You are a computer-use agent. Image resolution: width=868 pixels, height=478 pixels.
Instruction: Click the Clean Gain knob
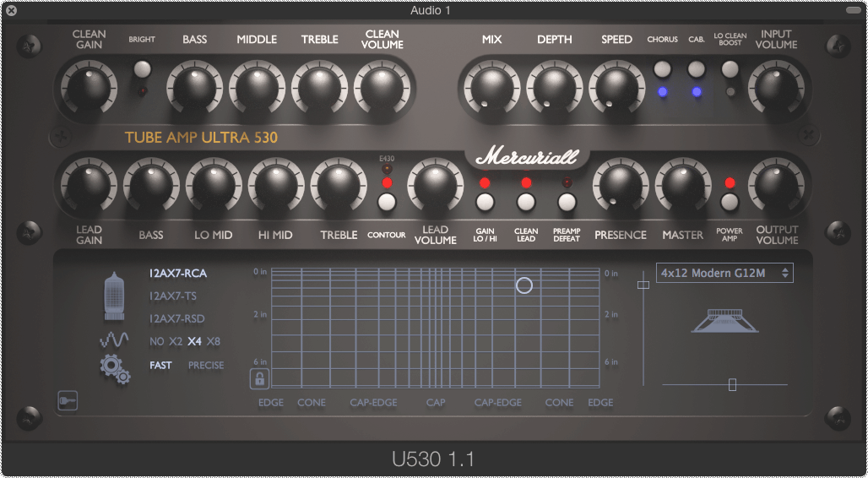(x=89, y=88)
